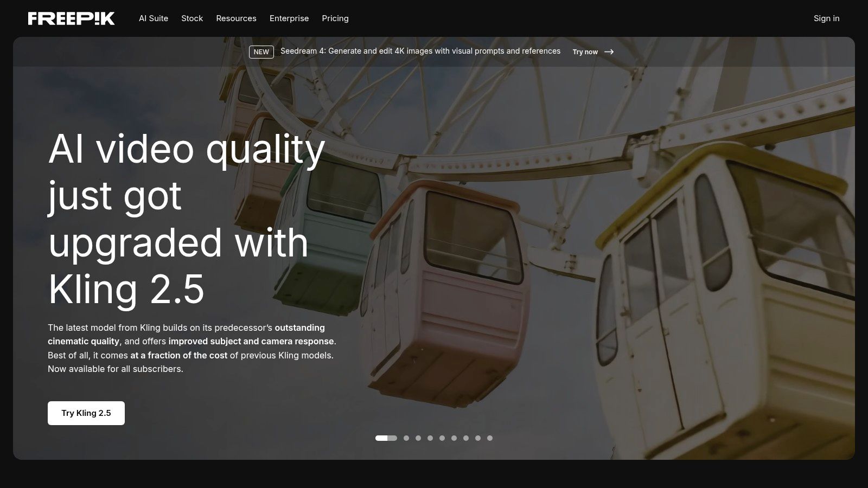Go to the Enterprise page
Screen dimensions: 868x488
coord(289,18)
